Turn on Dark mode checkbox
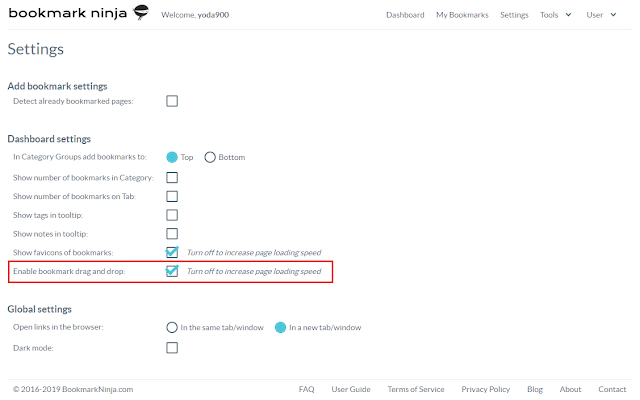The height and width of the screenshot is (400, 640). point(172,348)
